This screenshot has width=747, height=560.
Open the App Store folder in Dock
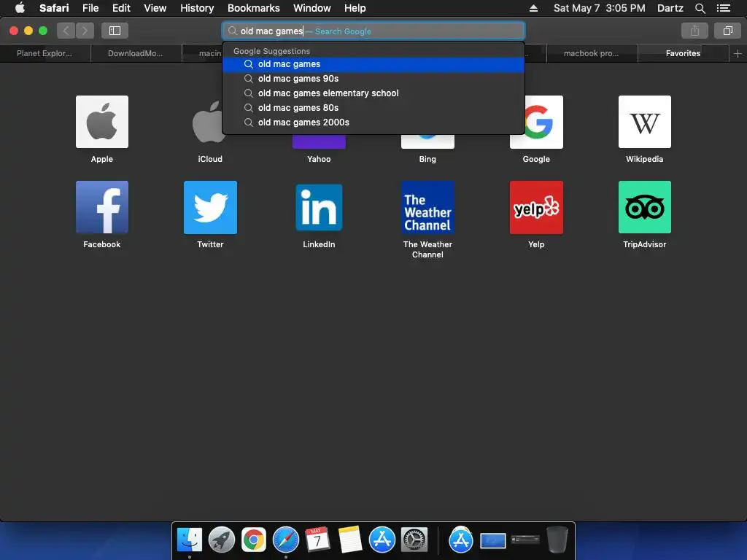point(461,540)
